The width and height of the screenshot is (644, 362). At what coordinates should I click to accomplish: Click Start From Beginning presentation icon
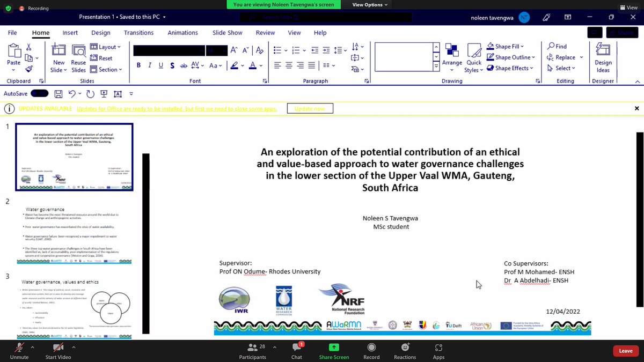[x=104, y=94]
